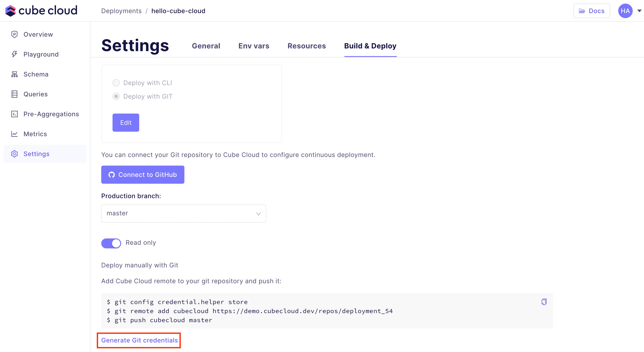Screen dimensions: 644x352
Task: Open Pre-Aggregations via its terminal icon
Action: pyautogui.click(x=14, y=114)
